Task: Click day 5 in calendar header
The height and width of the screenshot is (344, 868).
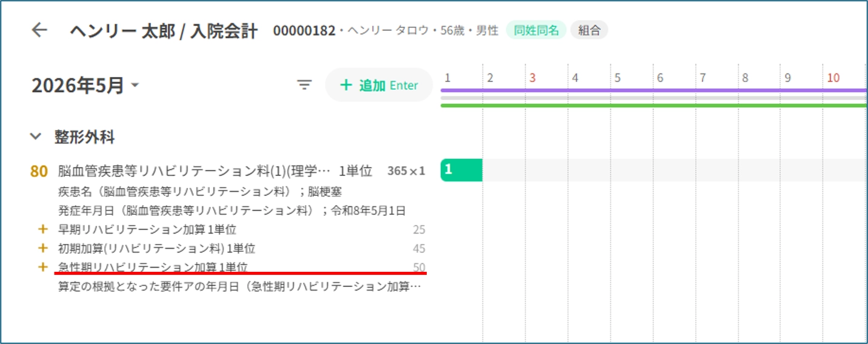Action: (617, 78)
